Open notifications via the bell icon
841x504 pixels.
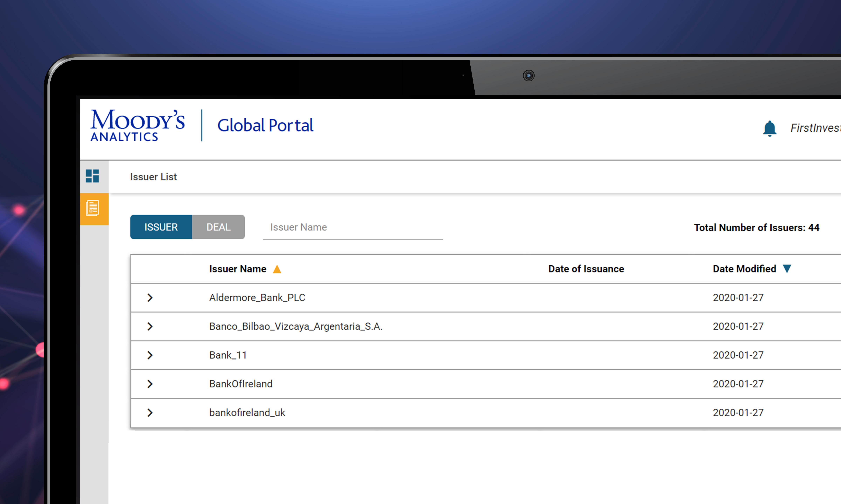[x=770, y=128]
